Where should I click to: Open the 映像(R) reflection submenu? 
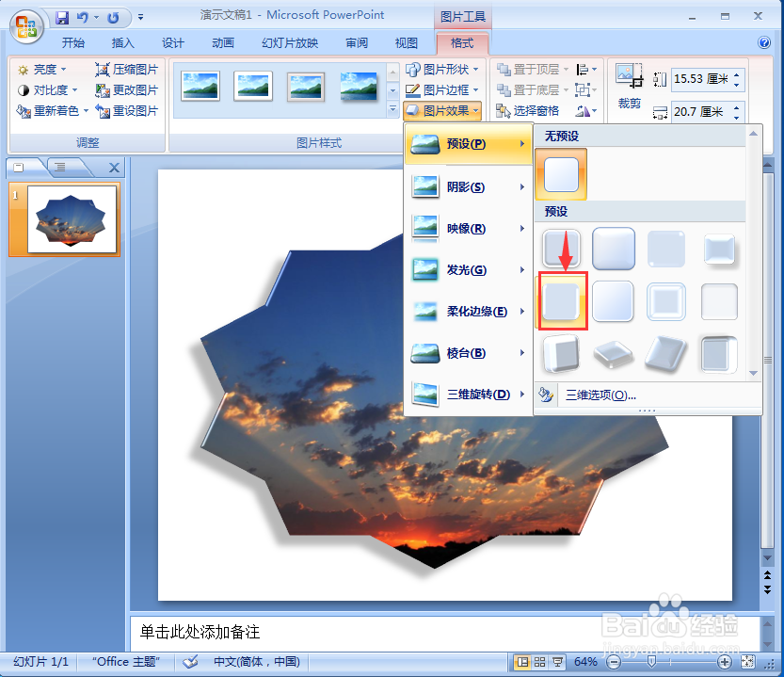468,229
